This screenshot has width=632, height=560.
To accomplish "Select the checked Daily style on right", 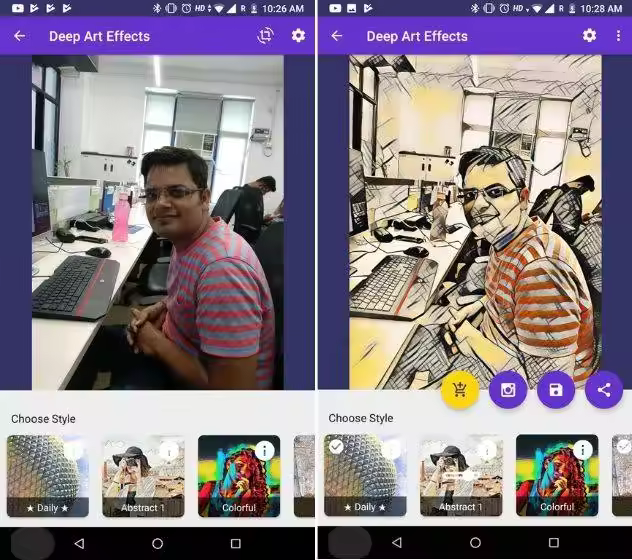I will 365,475.
